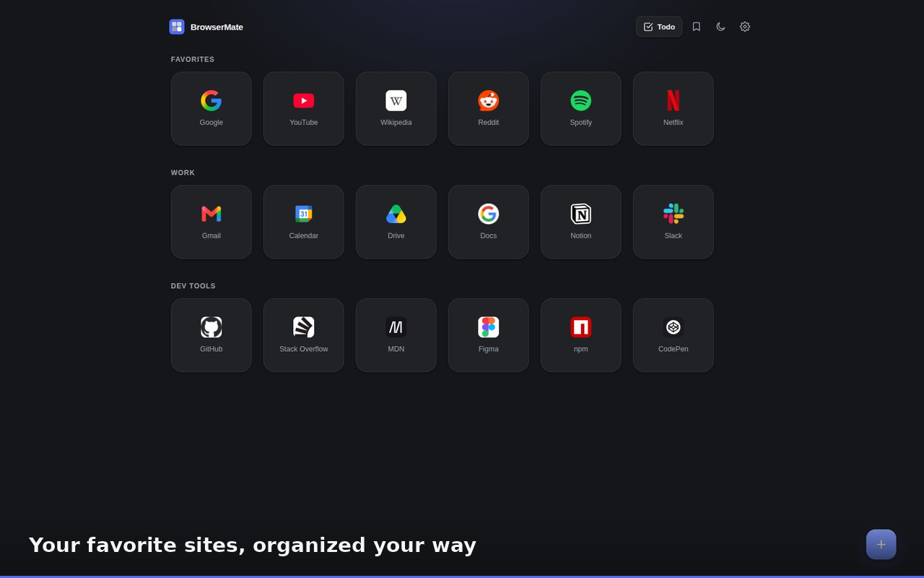Open settings with the gear icon
924x578 pixels.
(x=745, y=27)
